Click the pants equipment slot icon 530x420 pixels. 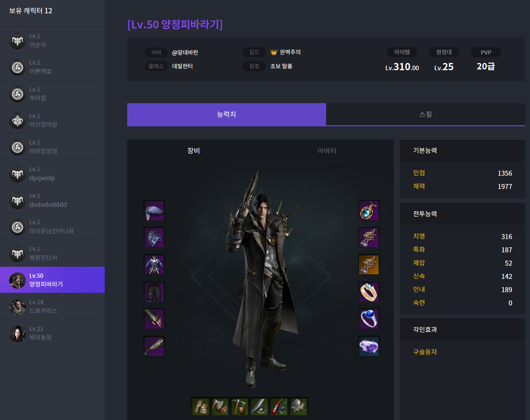click(x=154, y=292)
